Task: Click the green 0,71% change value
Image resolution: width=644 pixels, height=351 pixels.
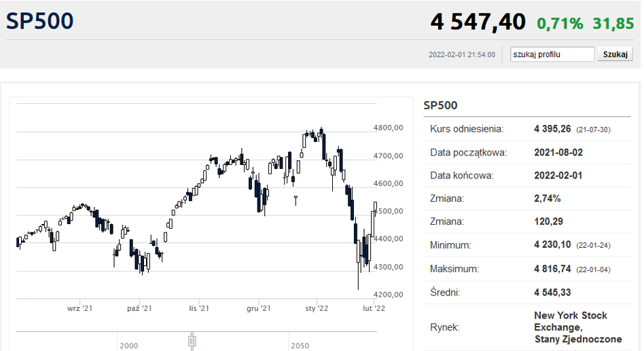Action: (x=560, y=24)
